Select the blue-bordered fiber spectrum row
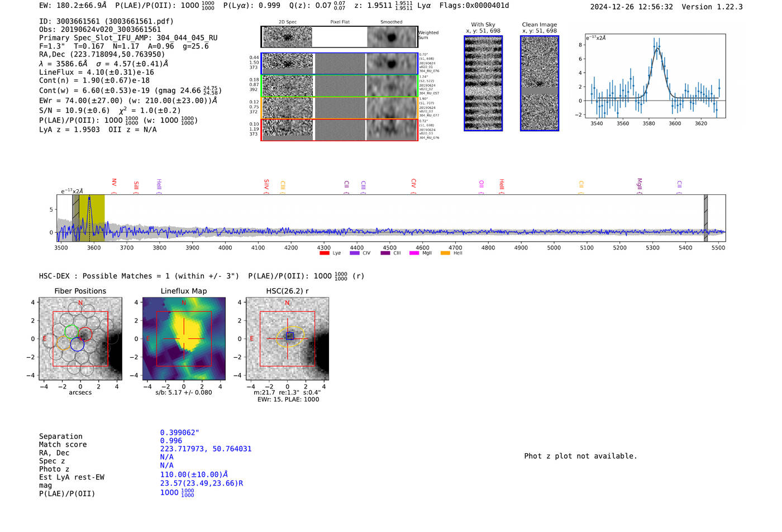The height and width of the screenshot is (532, 782). click(339, 64)
